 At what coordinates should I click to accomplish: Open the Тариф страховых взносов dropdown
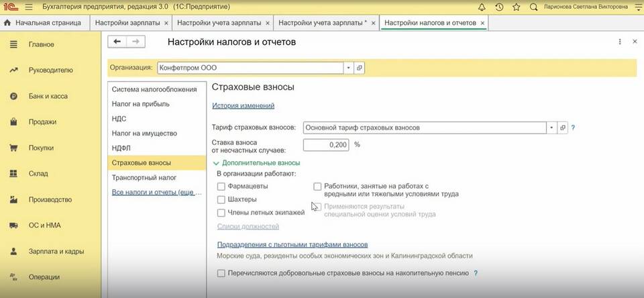coord(551,127)
